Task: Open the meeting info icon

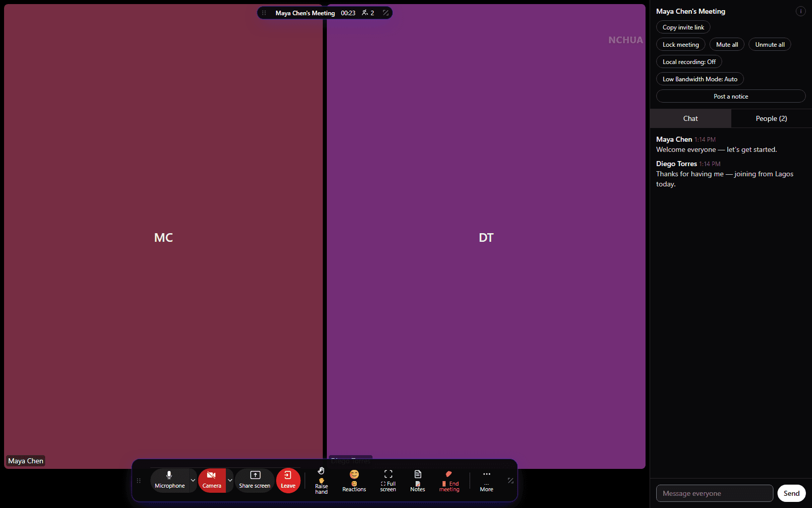Action: pyautogui.click(x=801, y=11)
